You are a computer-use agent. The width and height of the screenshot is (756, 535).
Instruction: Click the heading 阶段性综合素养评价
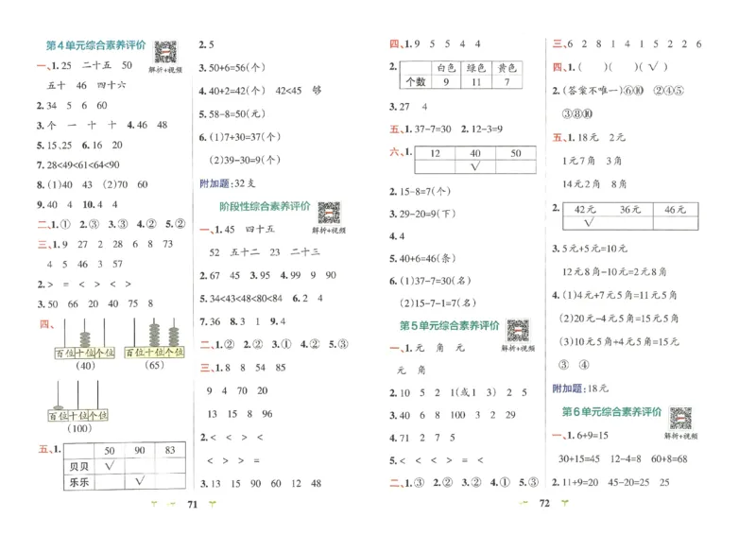tap(265, 206)
